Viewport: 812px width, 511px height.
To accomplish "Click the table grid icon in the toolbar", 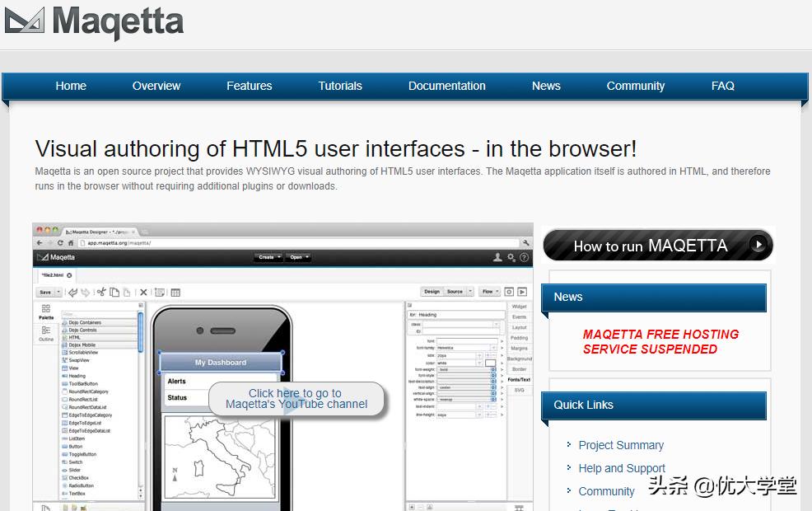I will tap(175, 293).
